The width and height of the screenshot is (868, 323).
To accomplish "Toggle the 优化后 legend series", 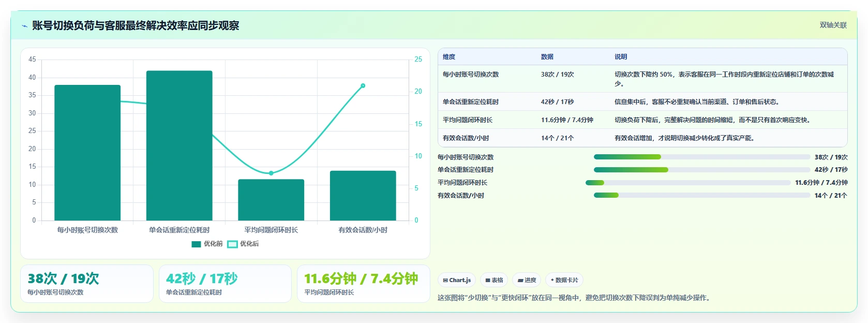I will [243, 244].
